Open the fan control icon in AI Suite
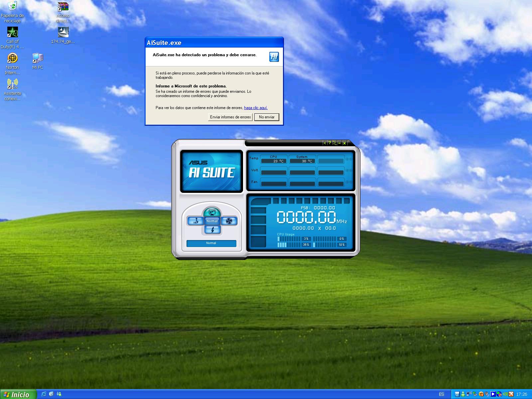 pyautogui.click(x=229, y=221)
